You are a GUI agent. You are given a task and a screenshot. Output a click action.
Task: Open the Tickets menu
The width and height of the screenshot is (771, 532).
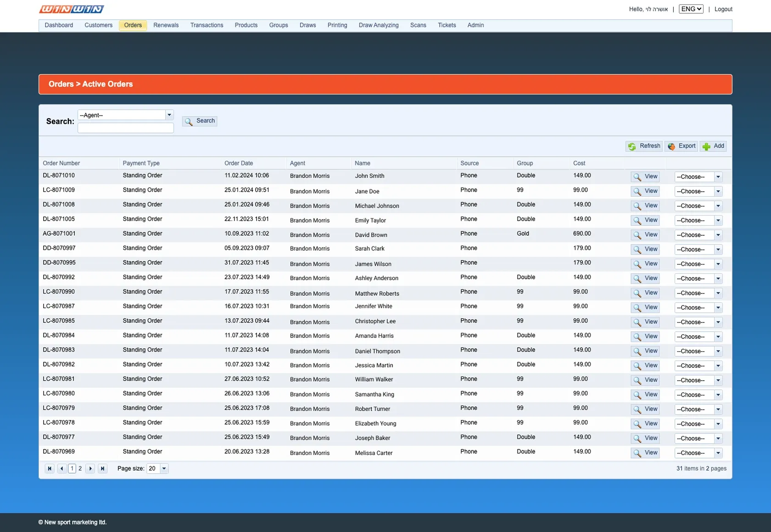(447, 25)
